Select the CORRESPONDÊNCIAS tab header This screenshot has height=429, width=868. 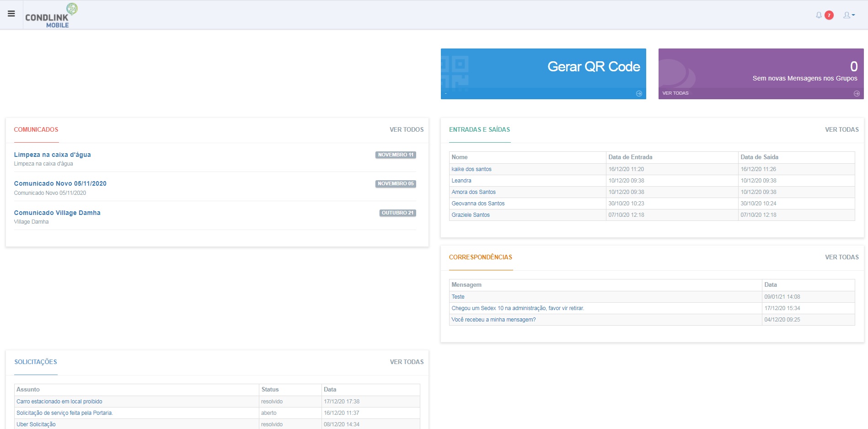pos(481,257)
